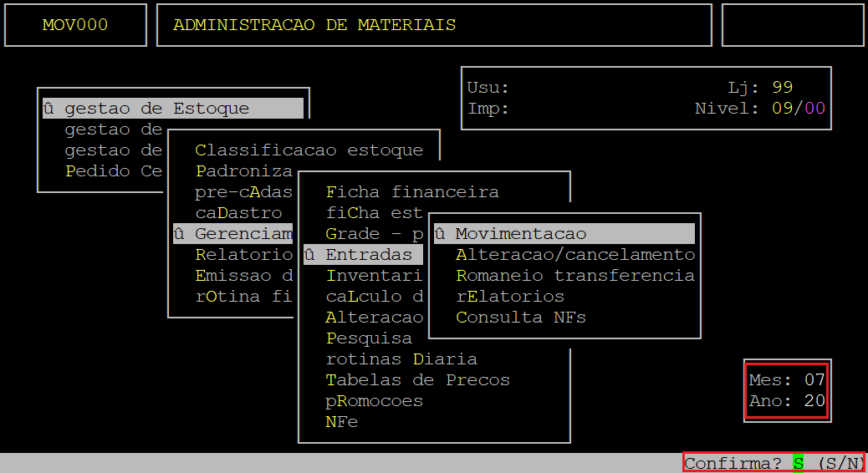
Task: Open Alteracao/cancelamento menu entry
Action: [x=574, y=255]
